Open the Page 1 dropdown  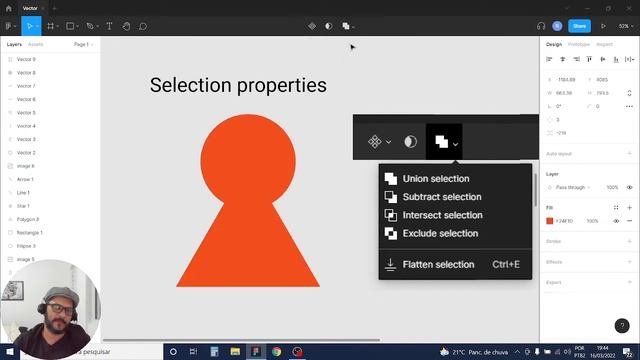(x=83, y=44)
